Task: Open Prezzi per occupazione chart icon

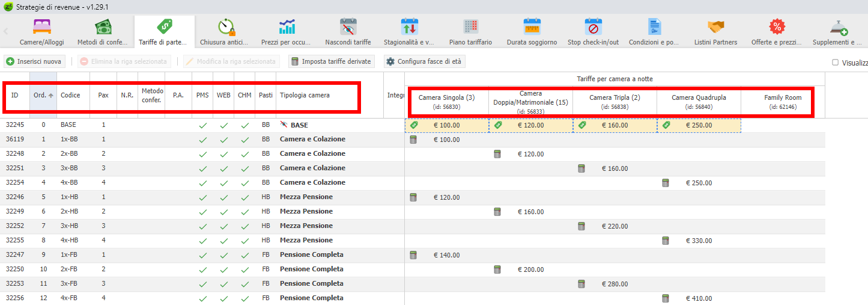Action: [x=287, y=27]
